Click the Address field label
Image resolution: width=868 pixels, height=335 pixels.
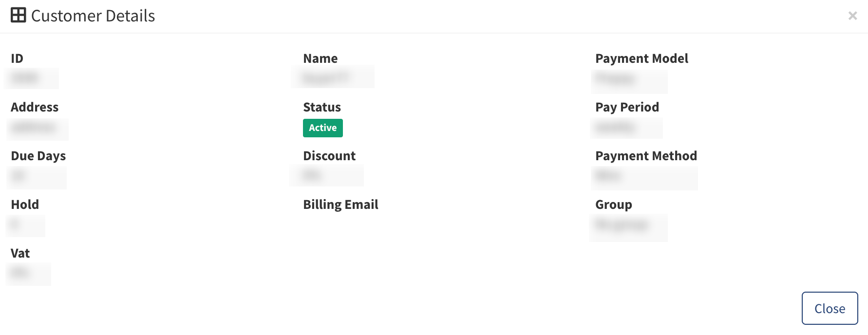pos(35,107)
